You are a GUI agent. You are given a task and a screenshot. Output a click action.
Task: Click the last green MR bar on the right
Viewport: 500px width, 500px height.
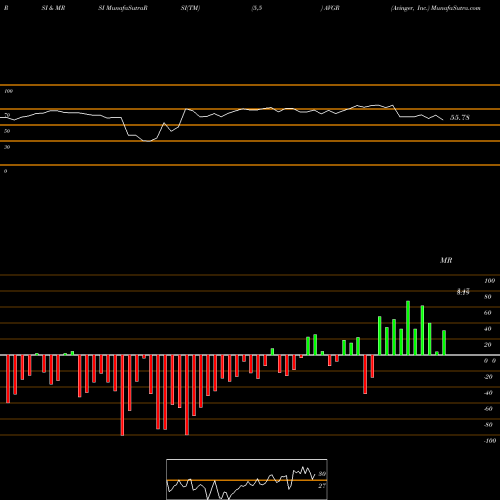click(x=444, y=343)
